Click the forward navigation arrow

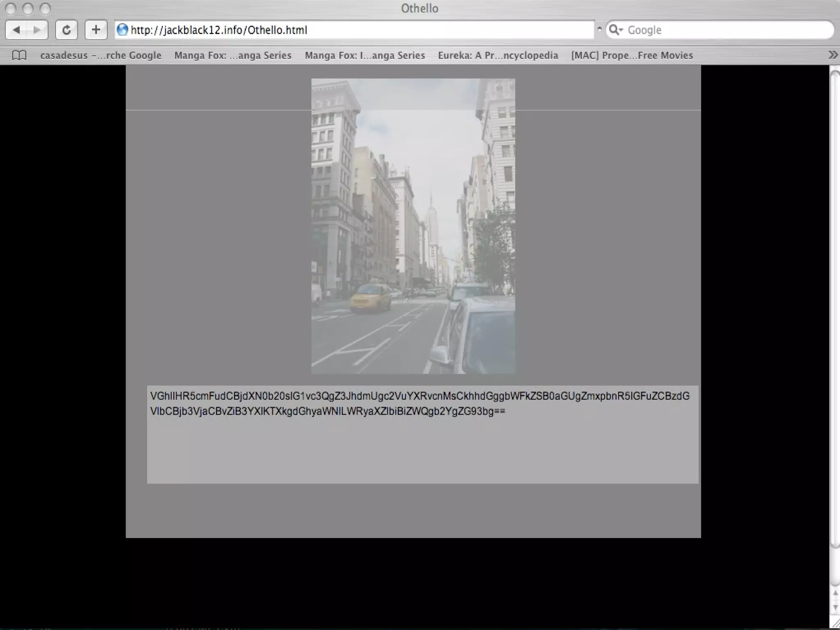pos(37,30)
